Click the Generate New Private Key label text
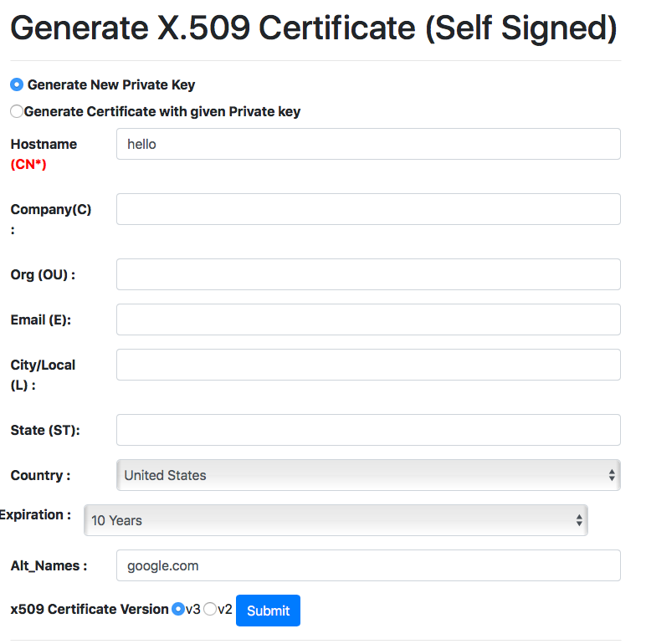Image resolution: width=646 pixels, height=644 pixels. click(111, 84)
